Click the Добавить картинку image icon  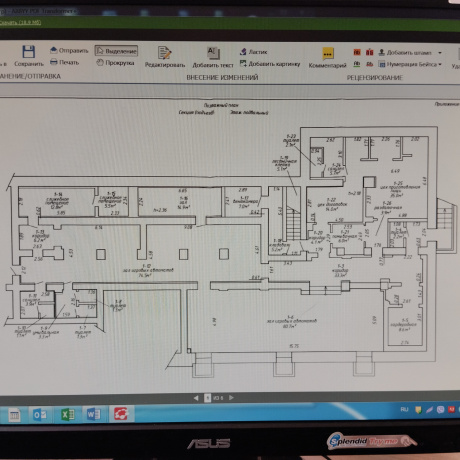243,63
